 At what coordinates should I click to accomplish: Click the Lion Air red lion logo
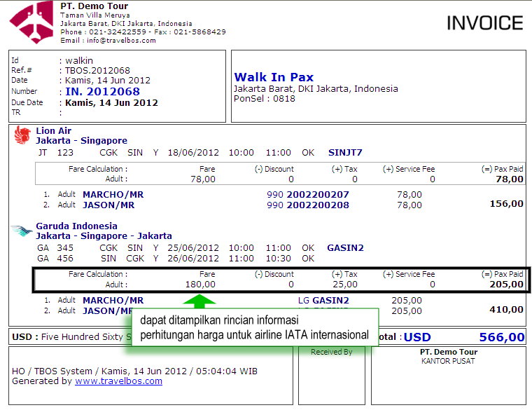[x=22, y=135]
